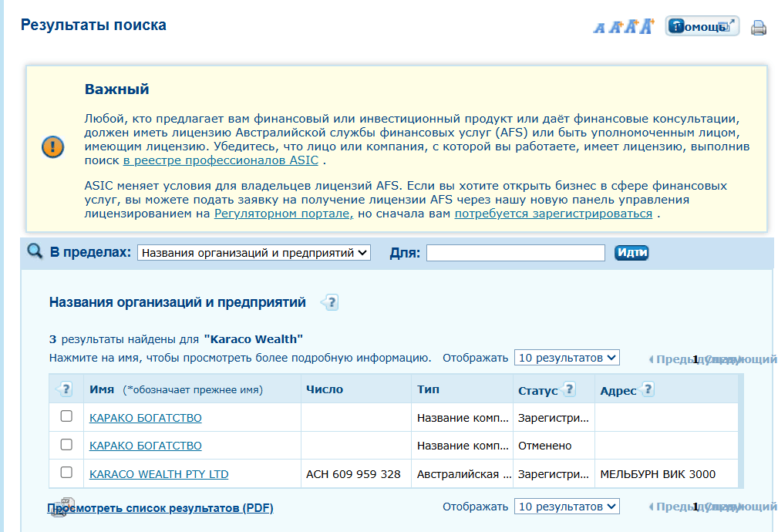Click the "Для" search text field

tap(515, 253)
